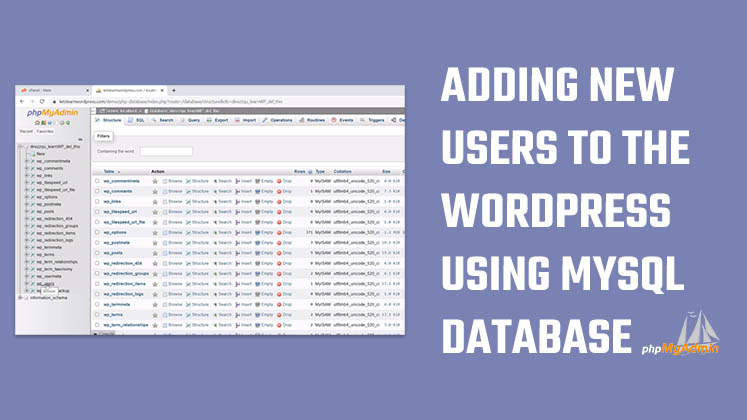
Task: Click the Empty icon for wp_posts
Action: point(258,253)
